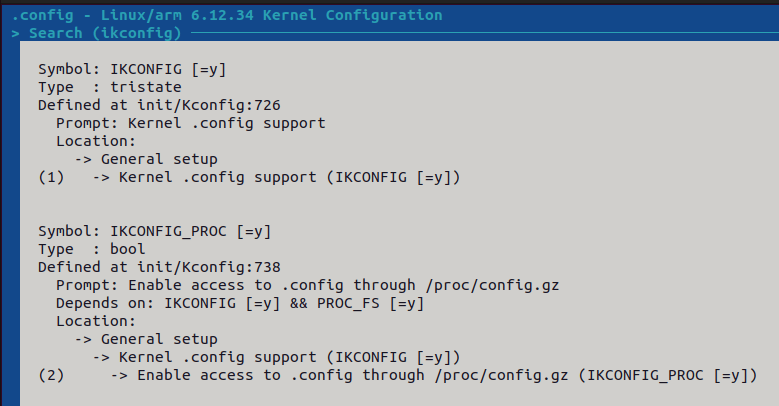This screenshot has height=406, width=779.
Task: Select the 'Symbol: IKCONFIG_PROC [=y]' line
Action: 155,231
